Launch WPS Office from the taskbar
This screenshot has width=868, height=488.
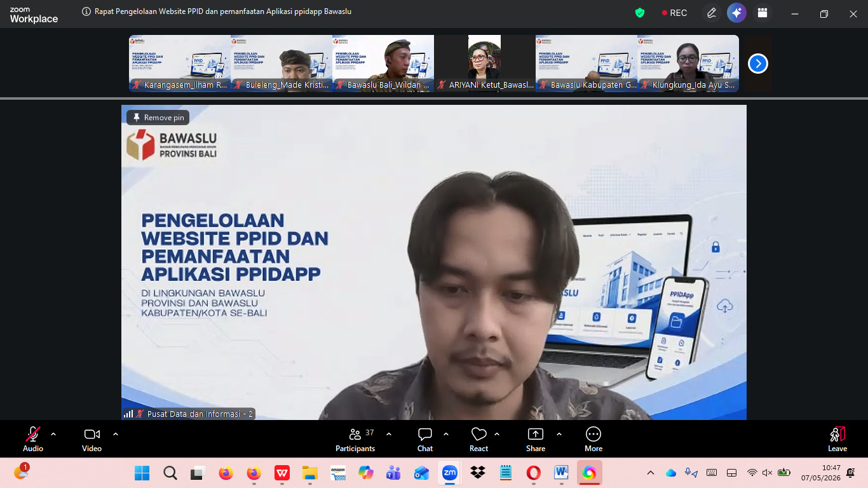coord(281,473)
